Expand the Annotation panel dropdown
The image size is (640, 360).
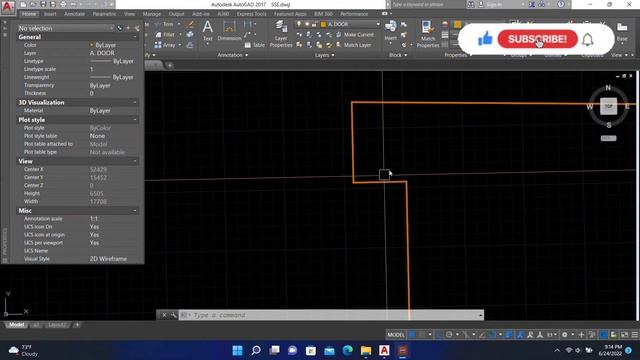(x=233, y=55)
